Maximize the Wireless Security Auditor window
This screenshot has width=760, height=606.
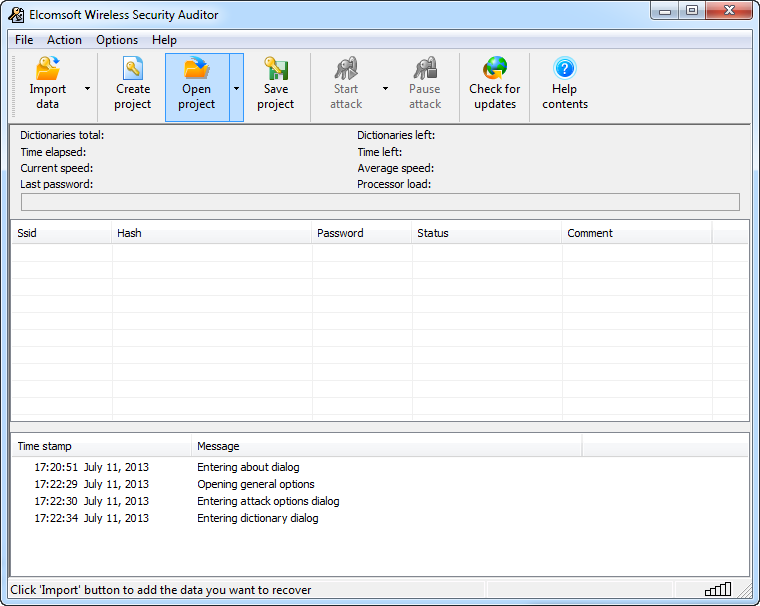(x=692, y=11)
